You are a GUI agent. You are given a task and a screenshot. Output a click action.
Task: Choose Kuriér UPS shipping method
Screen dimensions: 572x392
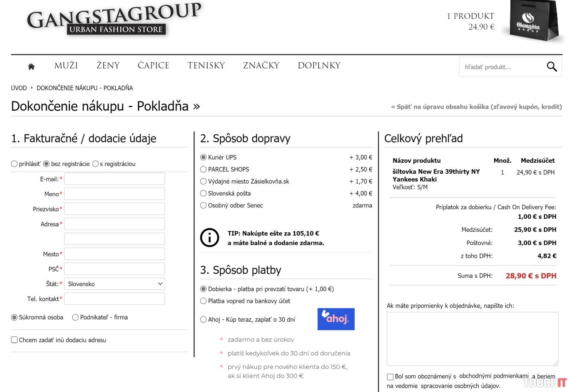[x=203, y=157]
